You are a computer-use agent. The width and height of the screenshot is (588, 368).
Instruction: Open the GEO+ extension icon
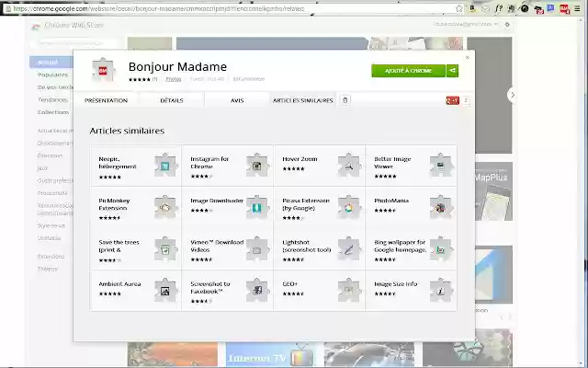click(x=349, y=290)
